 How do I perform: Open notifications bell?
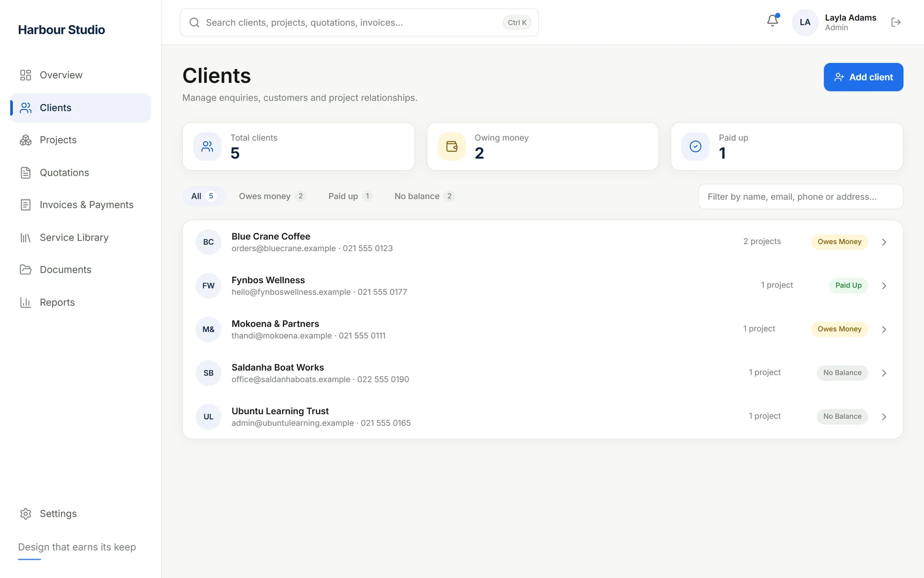[772, 21]
